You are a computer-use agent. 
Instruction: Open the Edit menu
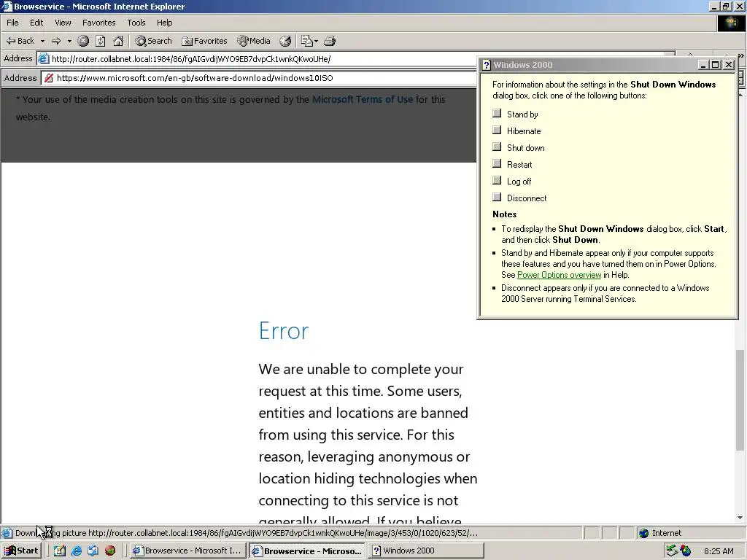point(36,23)
